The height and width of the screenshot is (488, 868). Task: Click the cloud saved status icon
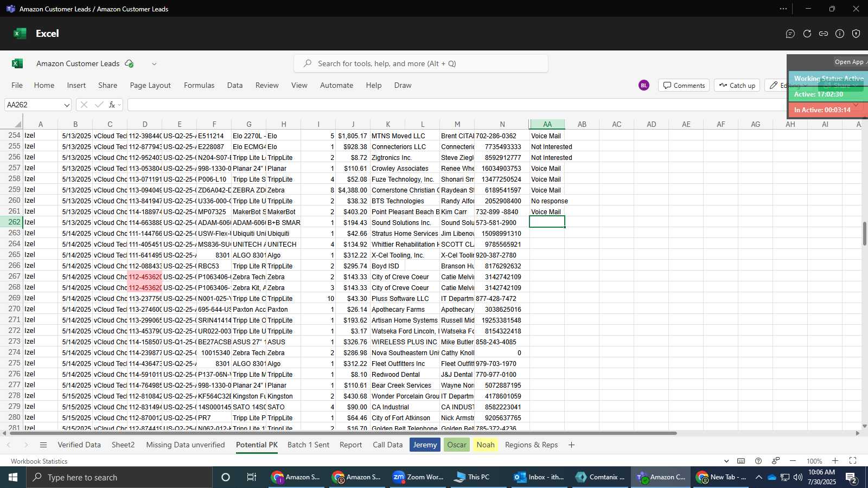click(x=129, y=63)
